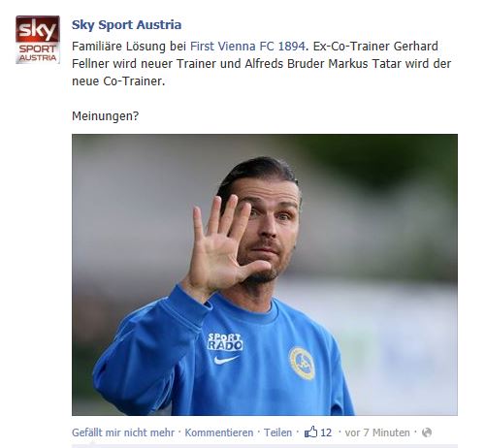This screenshot has height=448, width=486.
Task: Click the yellow club crest on sweatshirt
Action: 302,363
